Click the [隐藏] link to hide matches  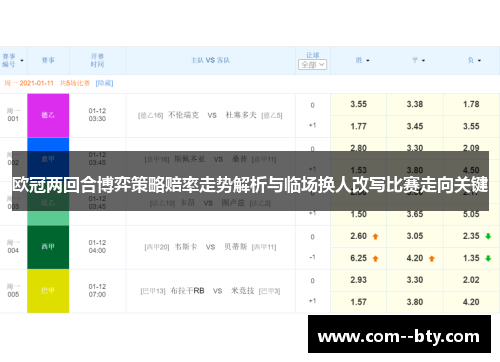pyautogui.click(x=104, y=83)
